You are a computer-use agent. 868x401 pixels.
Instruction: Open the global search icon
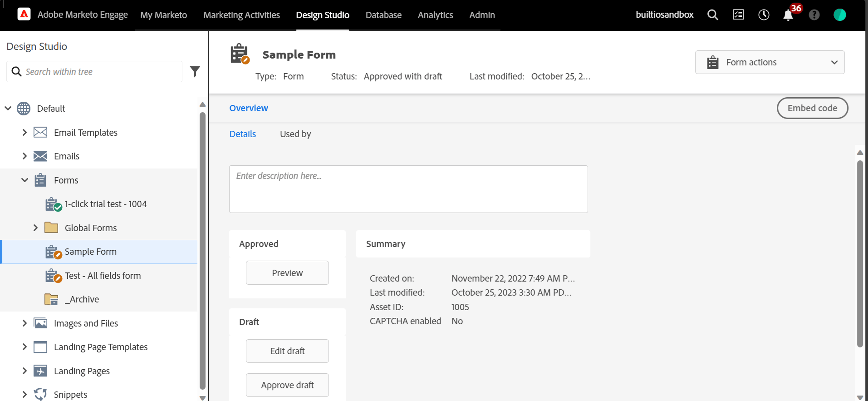(x=713, y=14)
